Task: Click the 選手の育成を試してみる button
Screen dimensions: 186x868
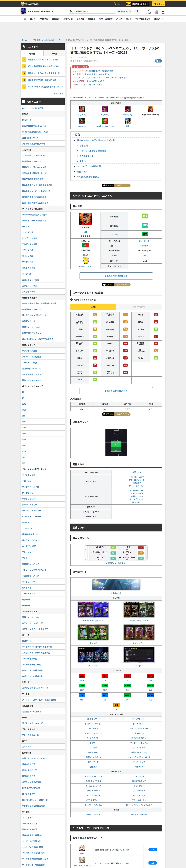Action: pos(116,391)
